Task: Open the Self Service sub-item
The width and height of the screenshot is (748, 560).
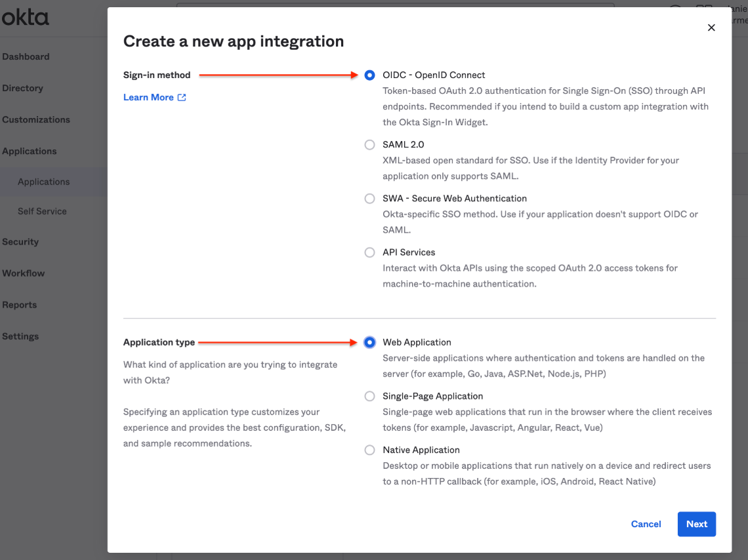Action: (x=42, y=211)
